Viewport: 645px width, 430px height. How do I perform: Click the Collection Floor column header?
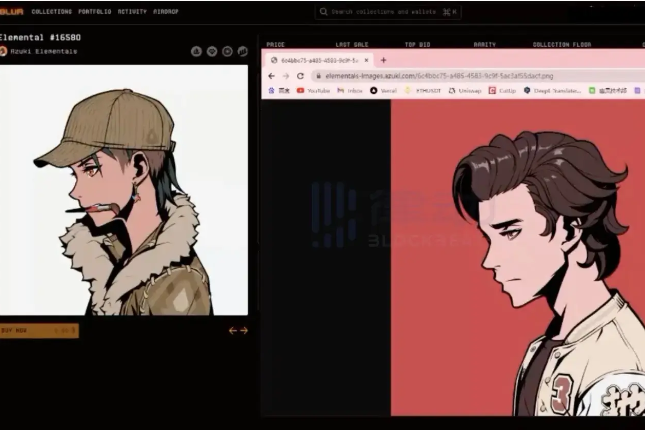coord(562,44)
